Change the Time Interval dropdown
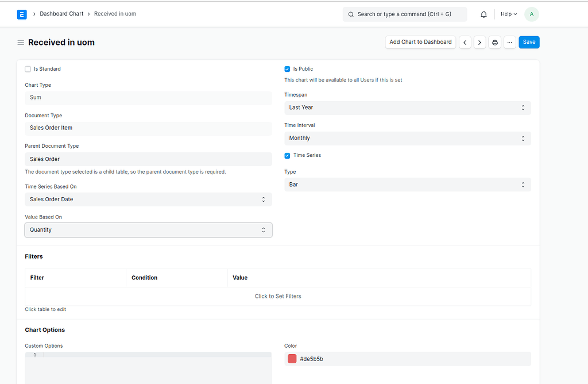Viewport: 588px width, 384px height. pyautogui.click(x=408, y=138)
